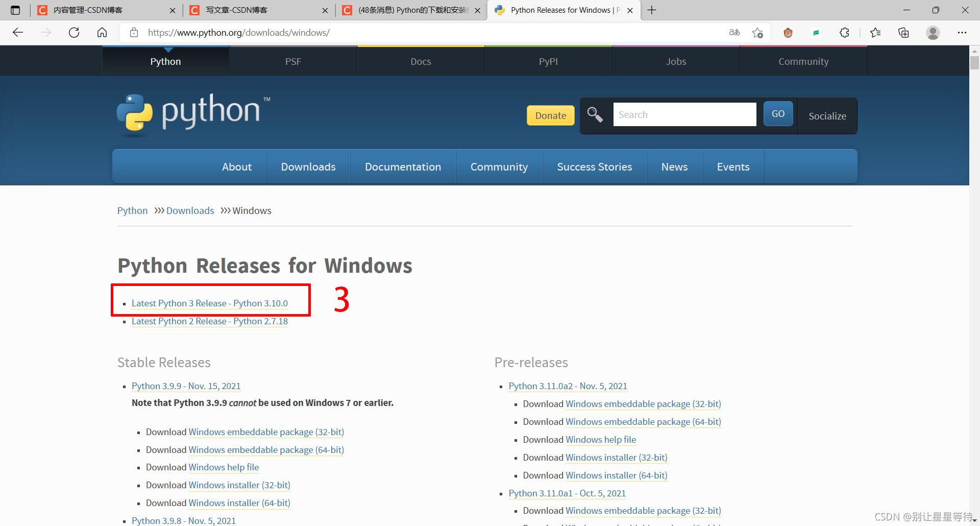Reload the page with the refresh icon
The height and width of the screenshot is (526, 980).
[x=74, y=33]
